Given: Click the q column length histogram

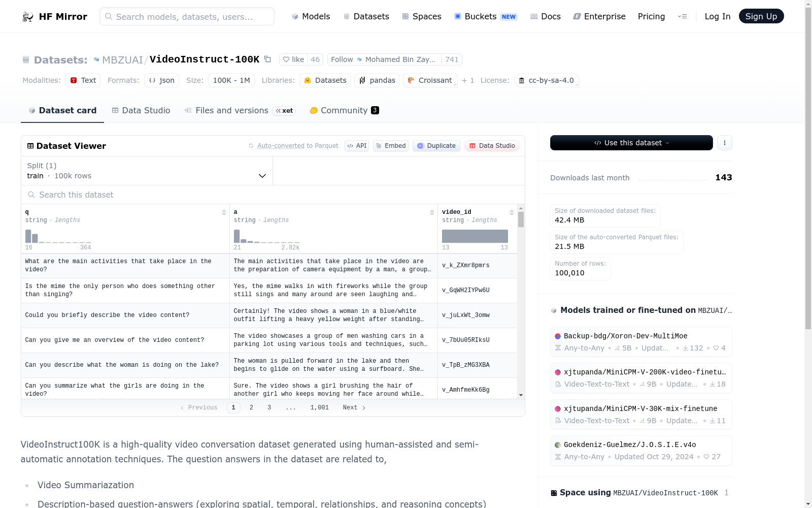Looking at the screenshot, I should (58, 236).
